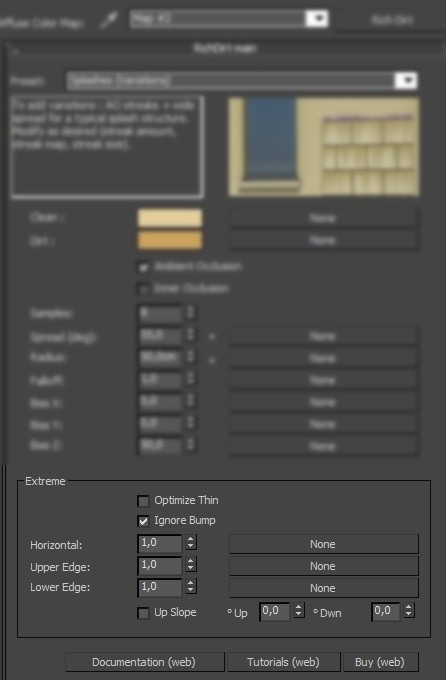Expand the map name dropdown at top

316,19
